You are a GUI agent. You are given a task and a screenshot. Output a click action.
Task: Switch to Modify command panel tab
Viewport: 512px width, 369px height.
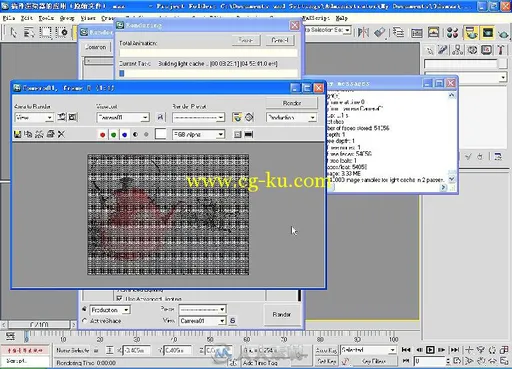tap(443, 50)
